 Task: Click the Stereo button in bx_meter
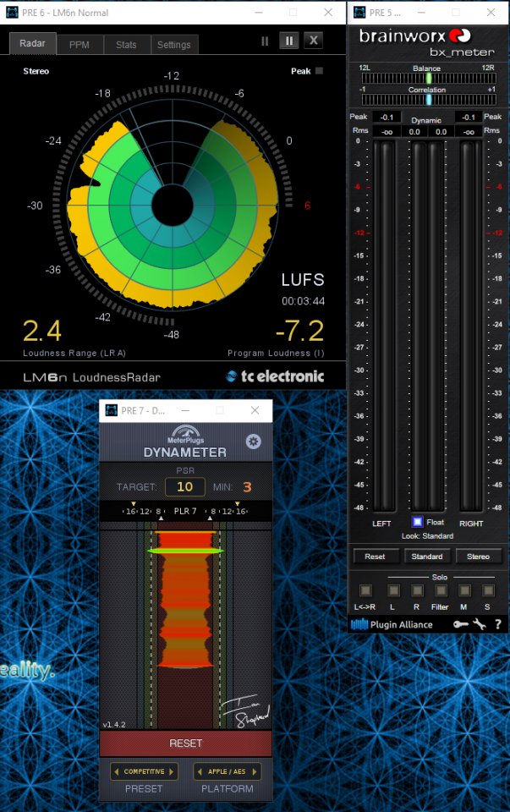click(x=478, y=557)
